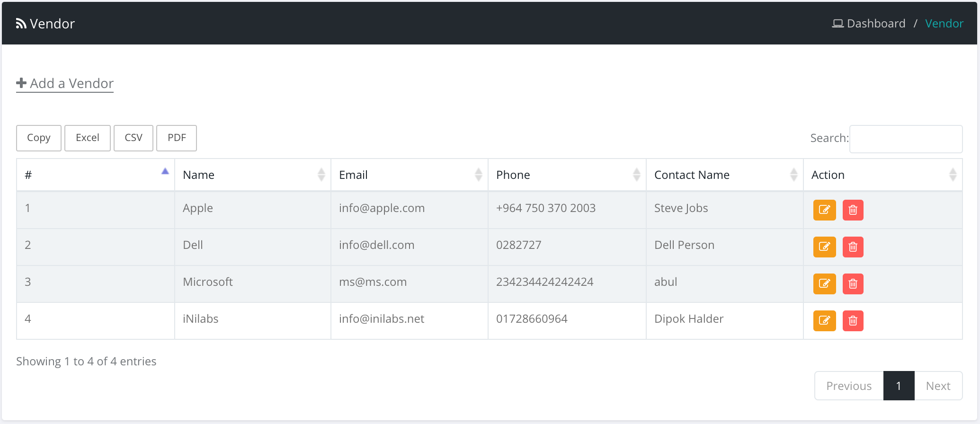
Task: Edit the Dell vendor row
Action: pos(824,247)
